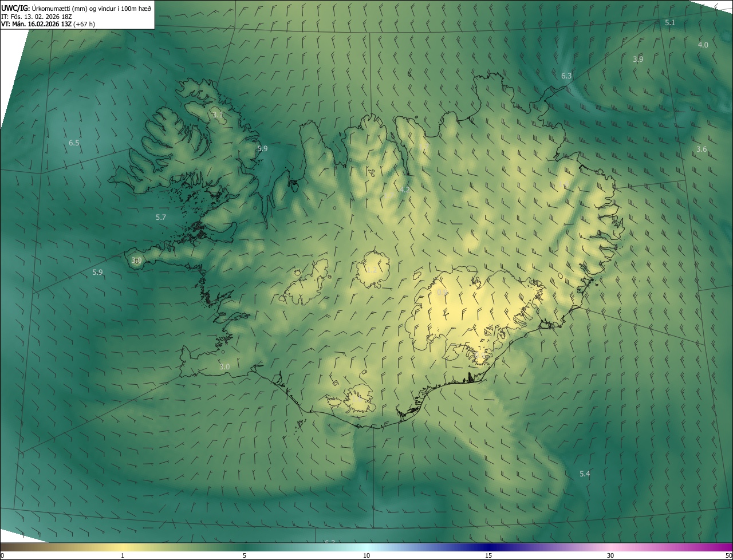
Task: Click the 4.0 value in the northeast corner
Action: coord(703,45)
